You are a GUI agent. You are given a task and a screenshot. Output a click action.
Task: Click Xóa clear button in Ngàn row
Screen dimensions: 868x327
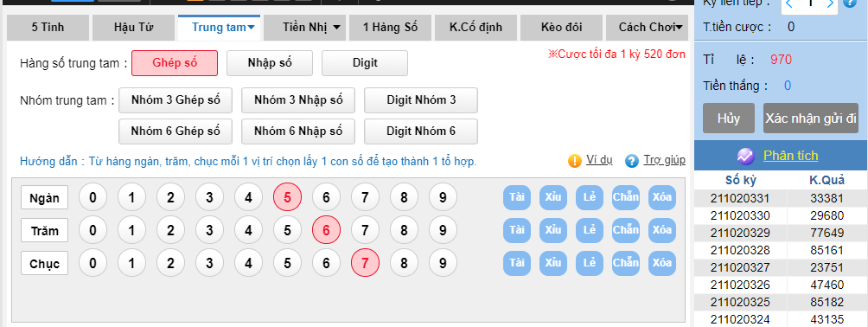(x=662, y=197)
